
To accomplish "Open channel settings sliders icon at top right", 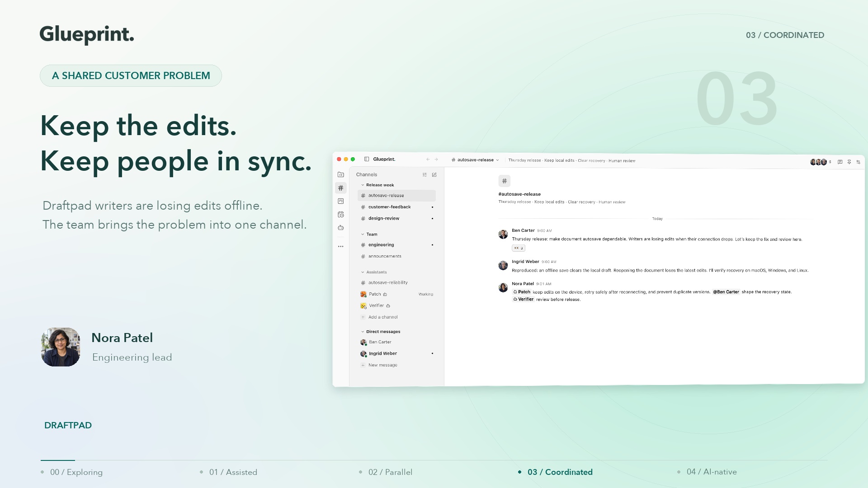I will (859, 162).
